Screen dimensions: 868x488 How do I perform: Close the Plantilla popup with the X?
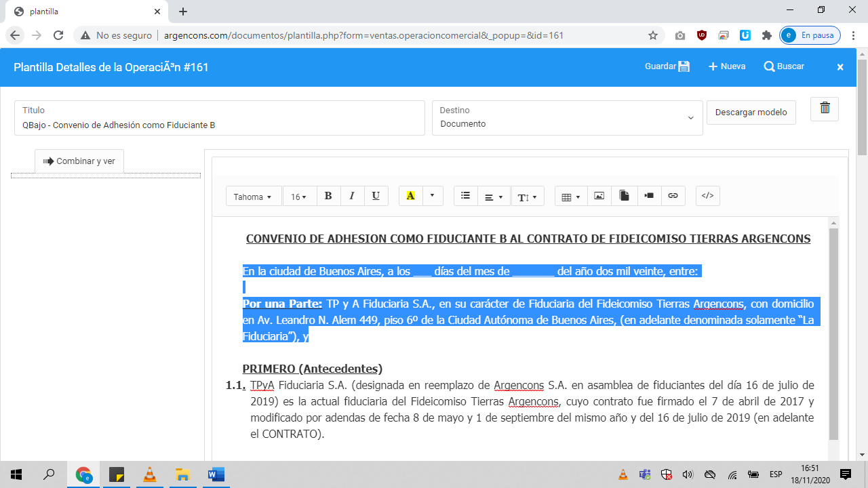[x=840, y=67]
